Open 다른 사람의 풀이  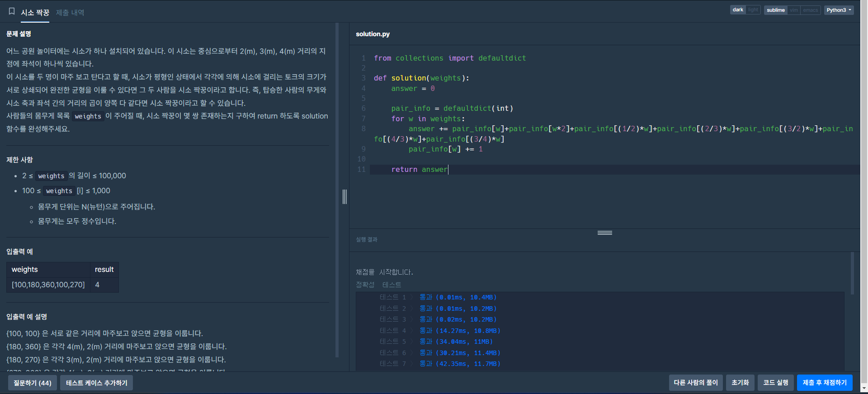click(x=696, y=383)
